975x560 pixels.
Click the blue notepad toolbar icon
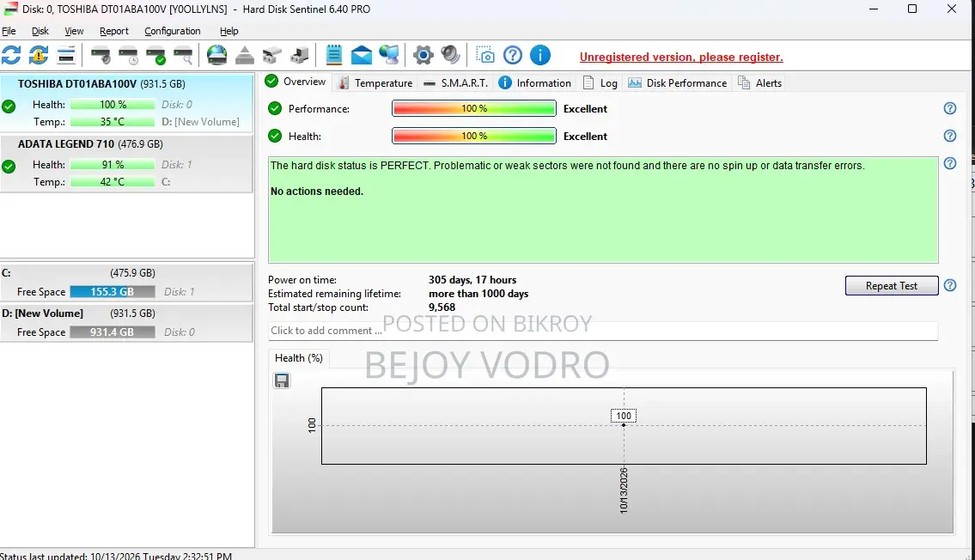pyautogui.click(x=334, y=55)
